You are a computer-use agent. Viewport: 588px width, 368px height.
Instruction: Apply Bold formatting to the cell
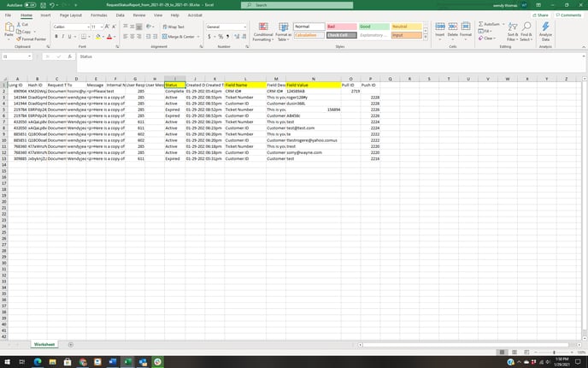tap(56, 37)
